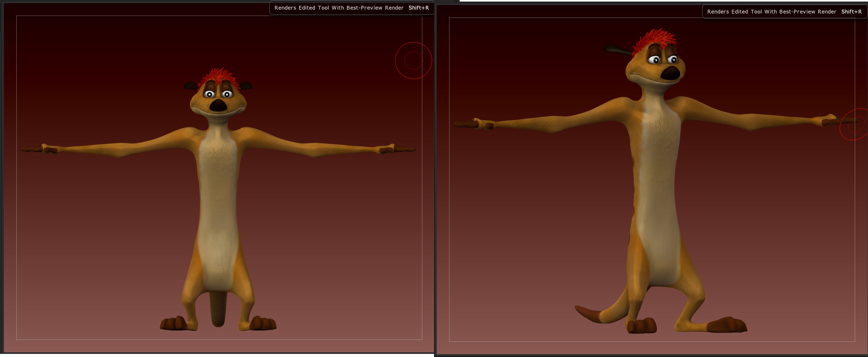Select the front-facing meerkat model on the canvas

(x=218, y=199)
